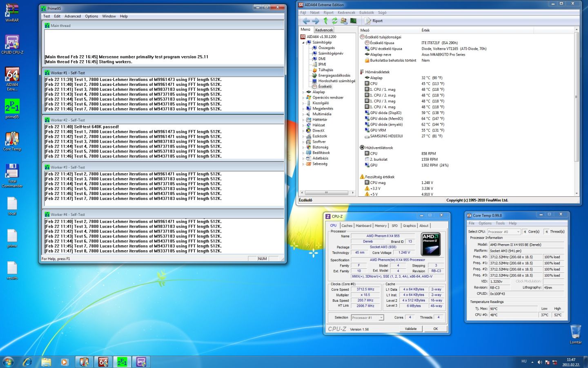Click AIDA64 system monitor graph icon
This screenshot has width=588, height=368.
353,21
